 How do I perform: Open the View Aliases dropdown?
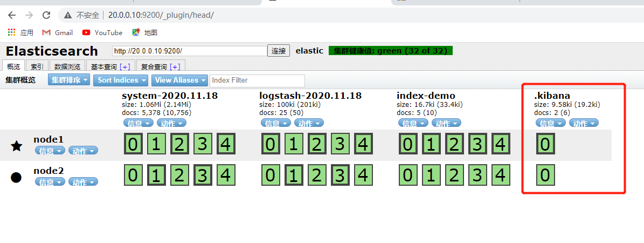180,80
